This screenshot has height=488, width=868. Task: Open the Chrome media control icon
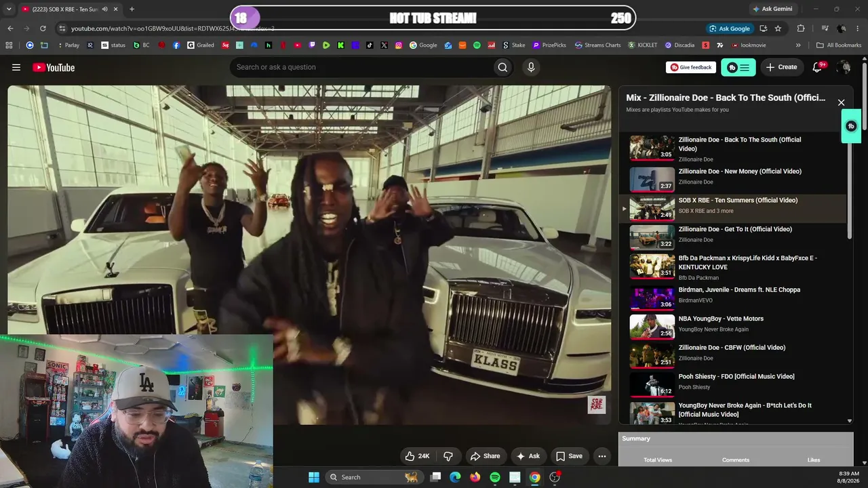tap(825, 28)
